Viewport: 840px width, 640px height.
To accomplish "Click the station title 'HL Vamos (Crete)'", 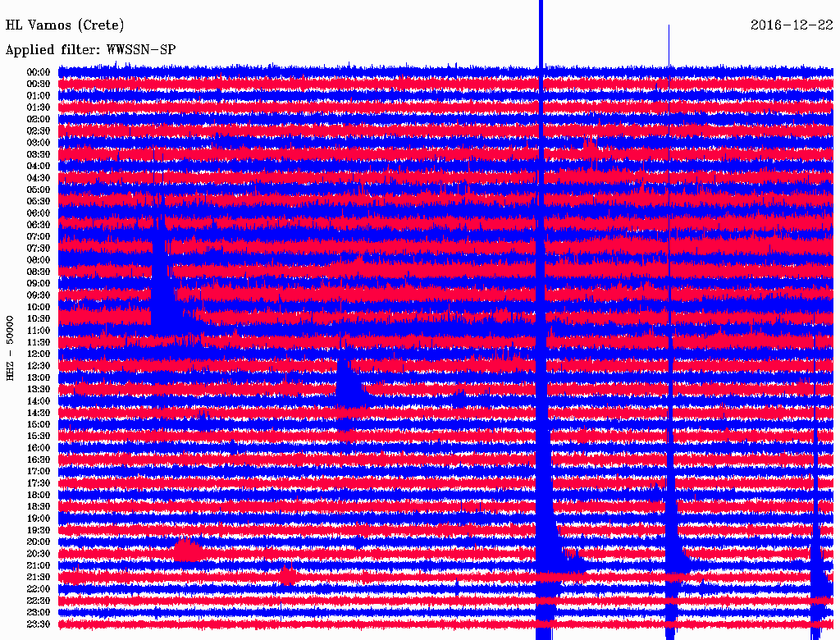I will 65,25.
